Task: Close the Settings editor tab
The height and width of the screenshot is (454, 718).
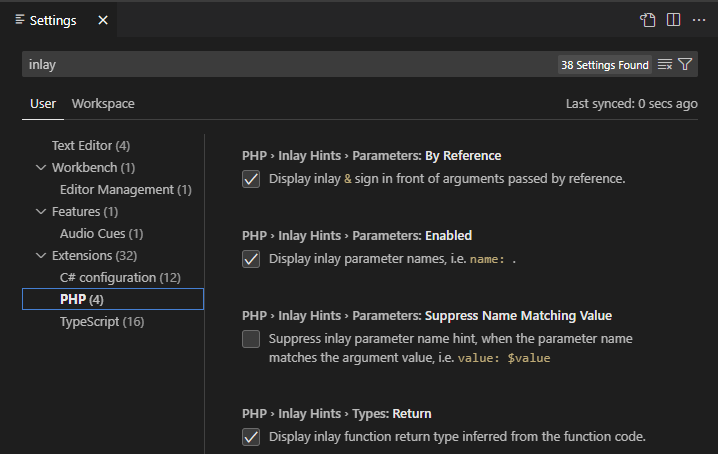Action: tap(103, 20)
